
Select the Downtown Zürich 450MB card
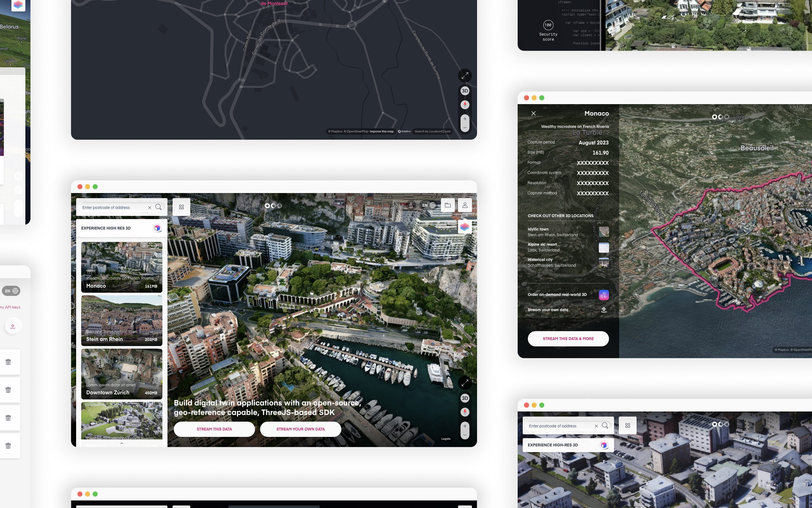[x=121, y=374]
